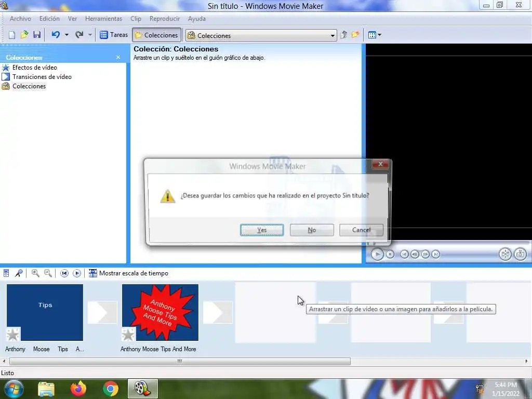Click the Play storyboard icon

click(x=77, y=273)
